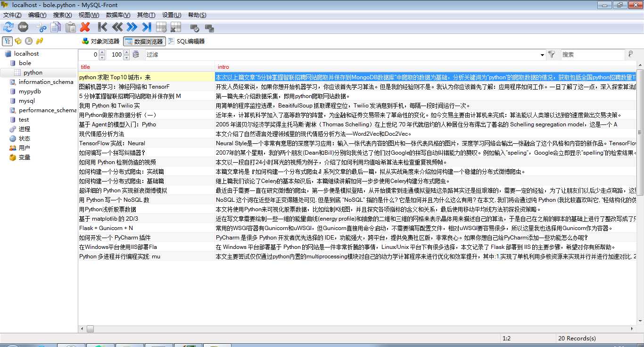Open the 过滤 filter dropdown arrow
This screenshot has height=347, width=644.
click(542, 55)
